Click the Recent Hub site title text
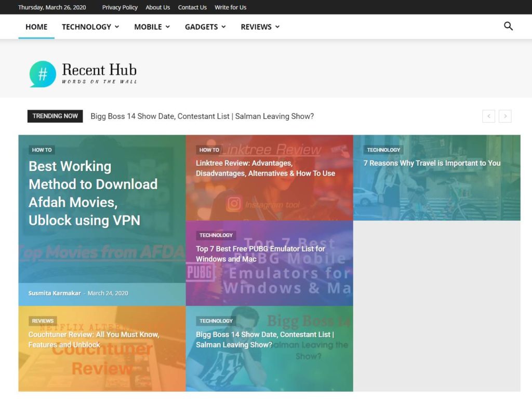 99,70
